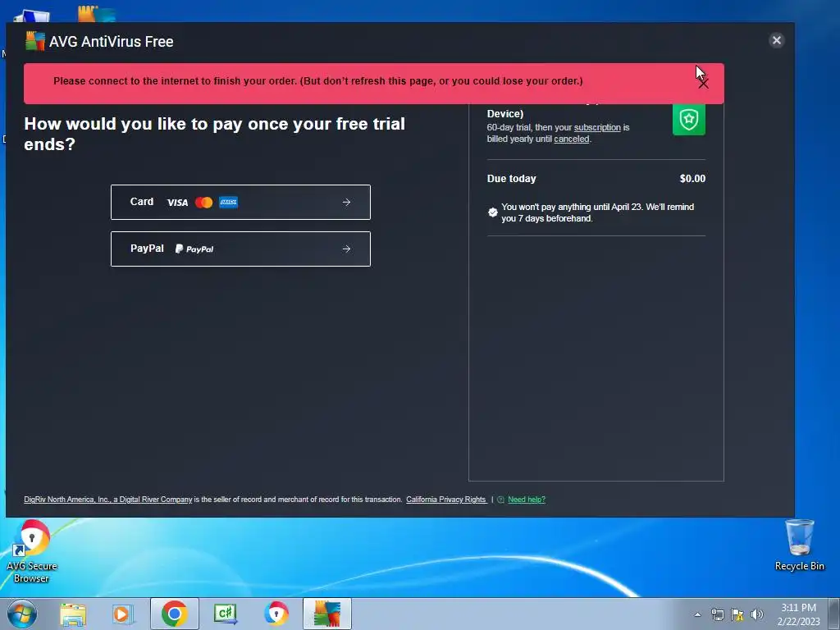The width and height of the screenshot is (840, 630).
Task: Click the Due today label
Action: 512,178
